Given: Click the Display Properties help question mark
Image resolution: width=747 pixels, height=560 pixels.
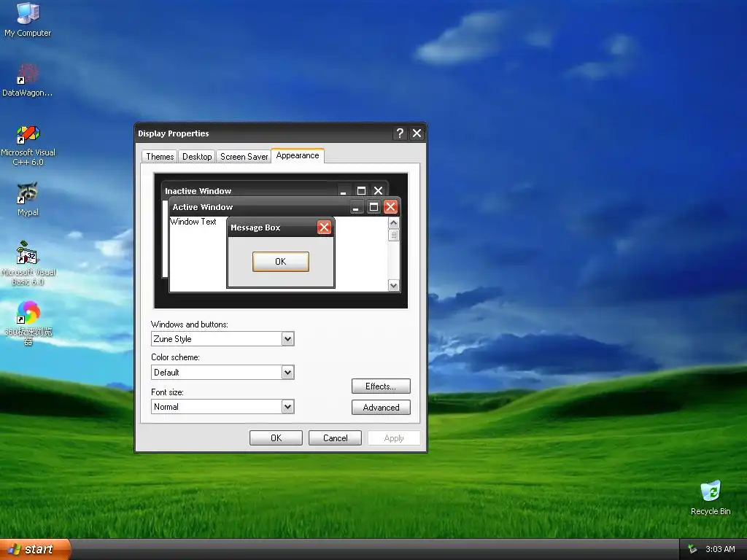Looking at the screenshot, I should pos(400,133).
